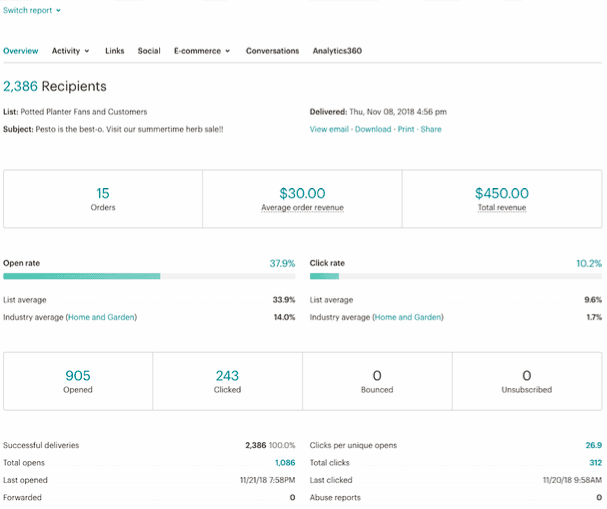
Task: Open Home and Garden link under Open rate
Action: tap(101, 317)
